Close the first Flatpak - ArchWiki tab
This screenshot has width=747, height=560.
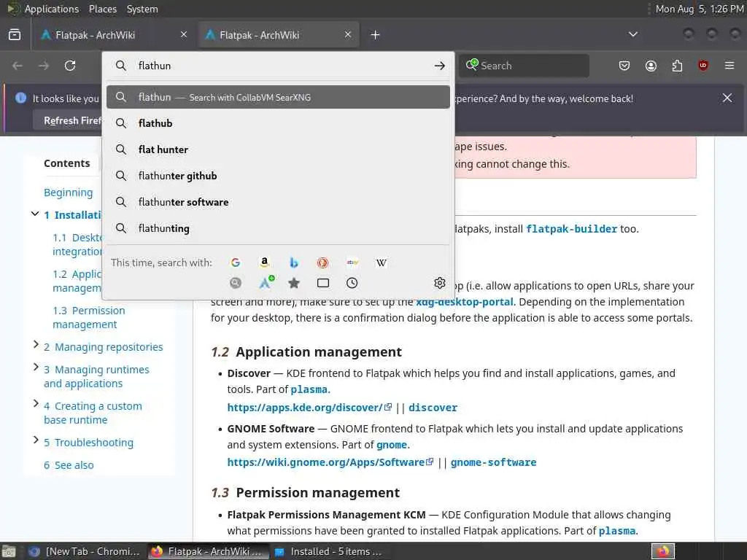(x=184, y=34)
